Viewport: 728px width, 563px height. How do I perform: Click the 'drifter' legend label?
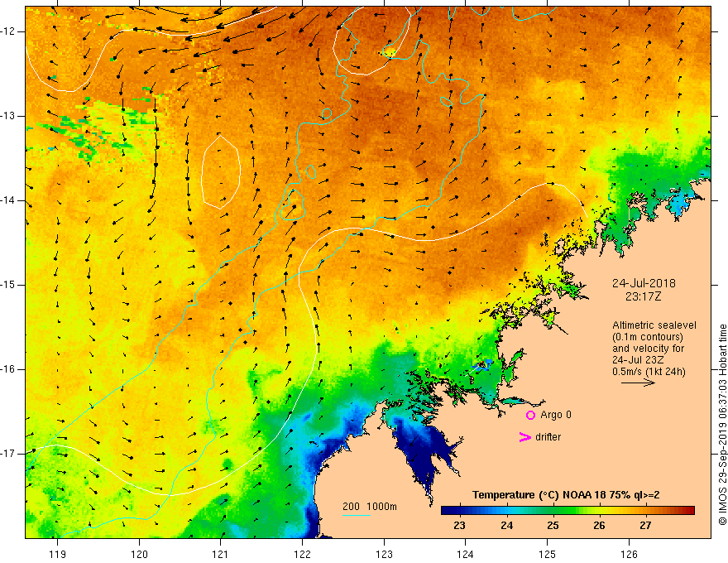tap(548, 437)
